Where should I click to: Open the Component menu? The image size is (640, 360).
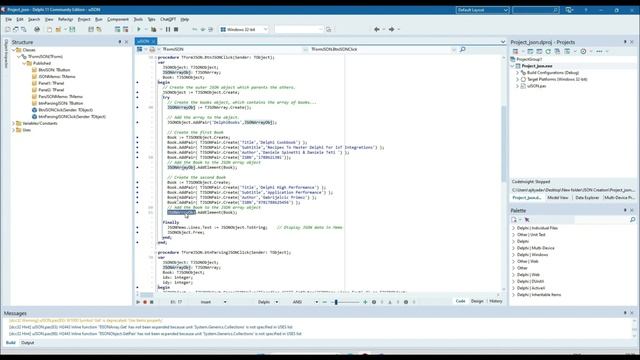tap(118, 19)
